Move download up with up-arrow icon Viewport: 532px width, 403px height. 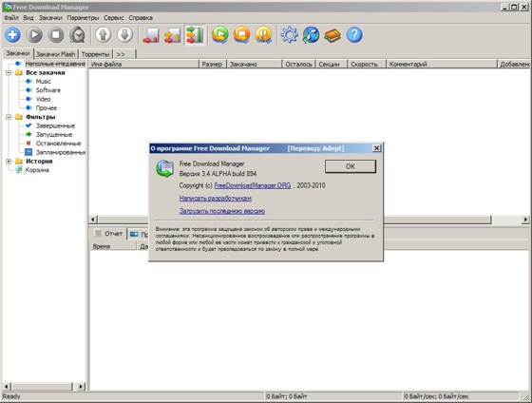[104, 34]
